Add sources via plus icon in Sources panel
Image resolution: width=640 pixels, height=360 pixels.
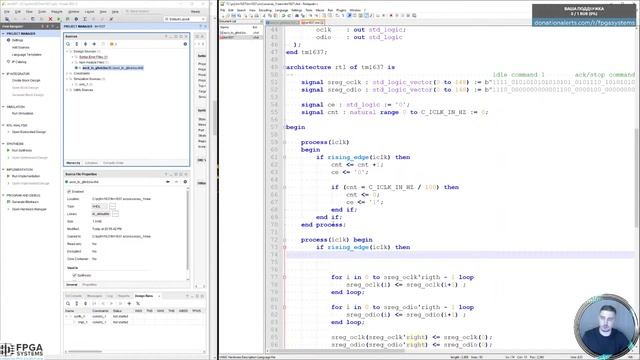pyautogui.click(x=94, y=44)
